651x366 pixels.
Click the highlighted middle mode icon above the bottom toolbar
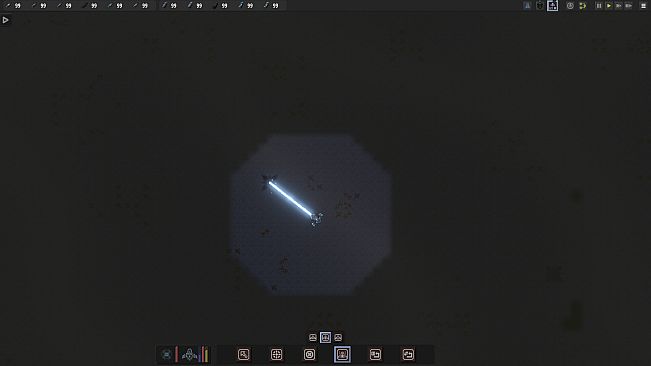[x=326, y=337]
